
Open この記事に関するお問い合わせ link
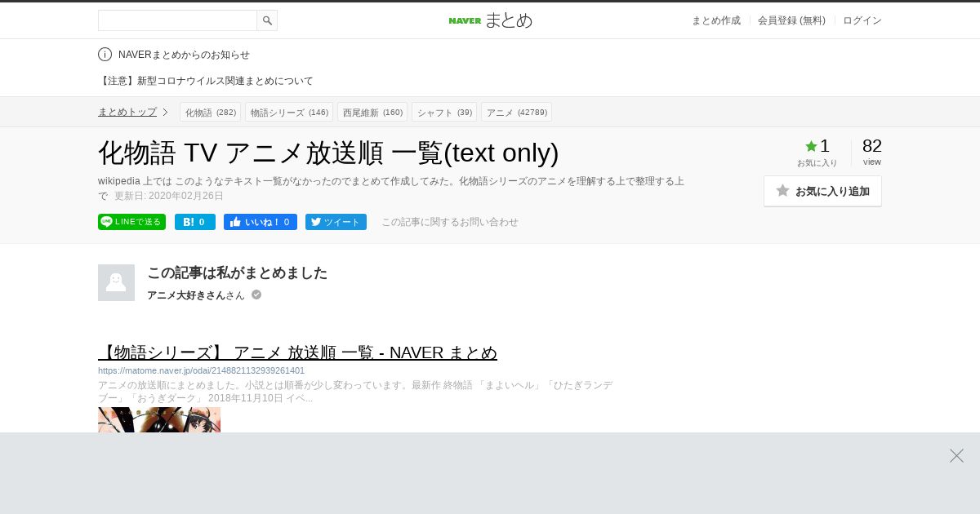pyautogui.click(x=450, y=222)
